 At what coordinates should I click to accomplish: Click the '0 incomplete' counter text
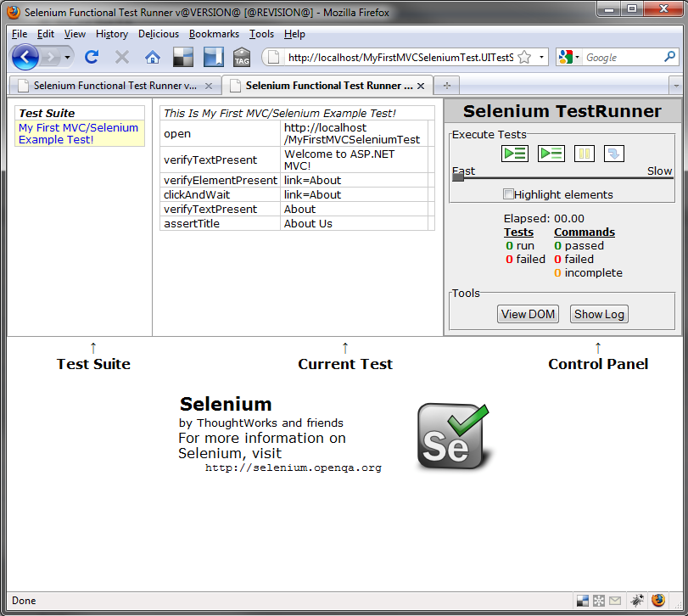[588, 273]
